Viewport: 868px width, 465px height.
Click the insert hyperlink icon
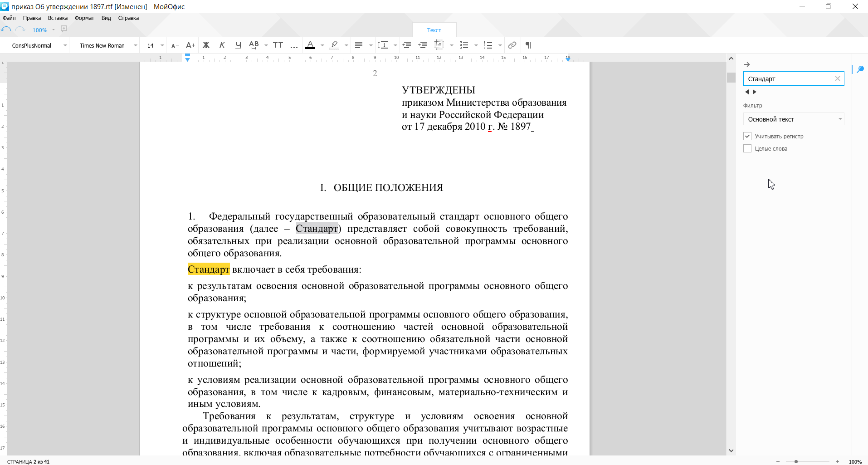(512, 45)
